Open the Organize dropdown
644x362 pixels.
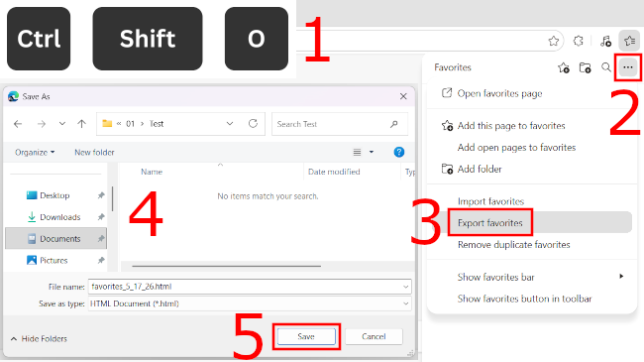35,153
